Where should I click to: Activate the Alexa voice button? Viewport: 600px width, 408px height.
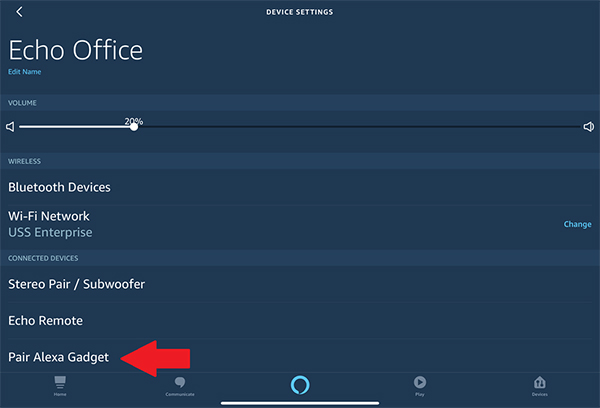(300, 385)
